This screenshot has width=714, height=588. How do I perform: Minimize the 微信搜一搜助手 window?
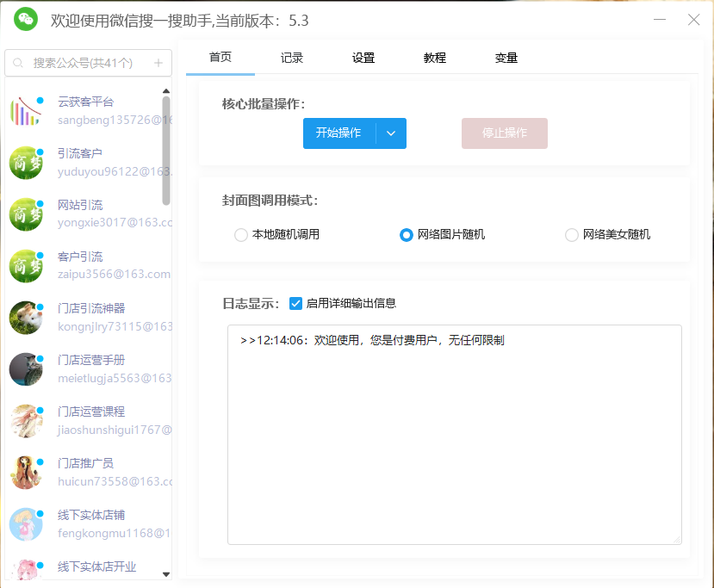(x=660, y=20)
